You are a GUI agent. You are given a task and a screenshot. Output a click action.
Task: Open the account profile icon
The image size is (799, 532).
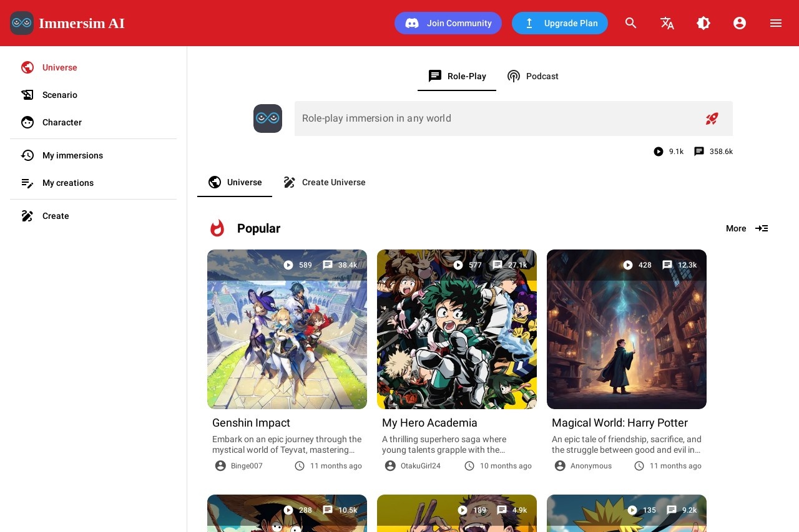[740, 23]
